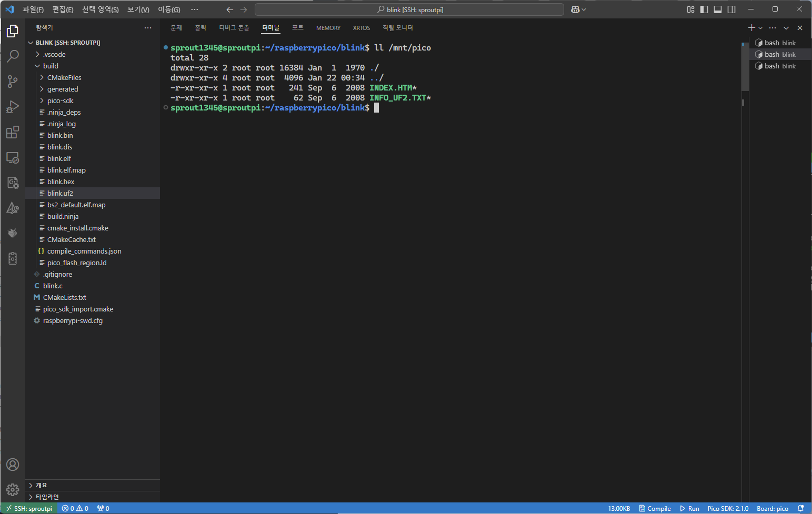Switch to the 문제 panel tab

click(x=176, y=28)
